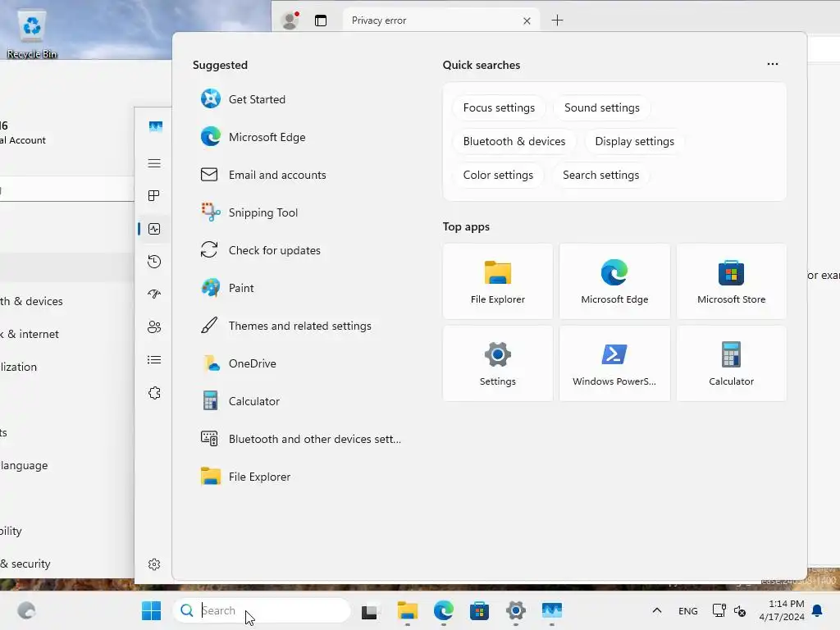Open Task Manager Services page icon

pos(154,393)
